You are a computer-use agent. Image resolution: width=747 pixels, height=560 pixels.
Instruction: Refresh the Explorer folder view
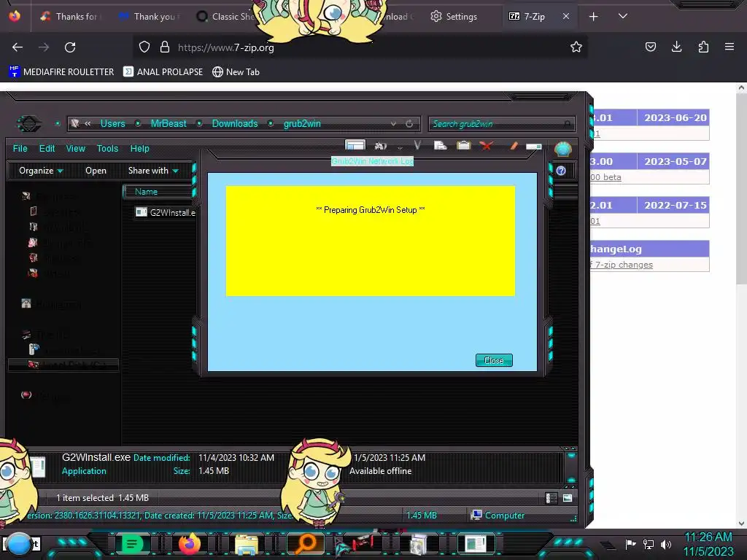click(409, 124)
